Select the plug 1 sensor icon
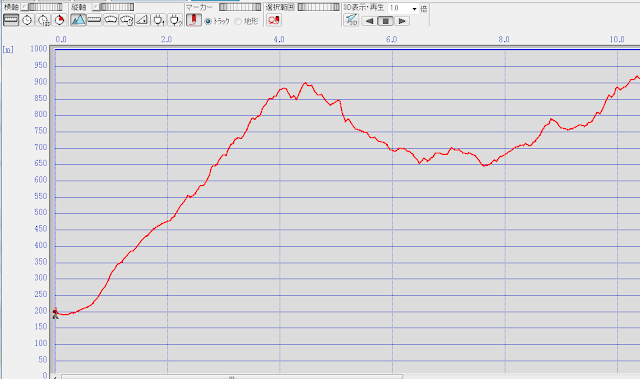 coord(158,20)
